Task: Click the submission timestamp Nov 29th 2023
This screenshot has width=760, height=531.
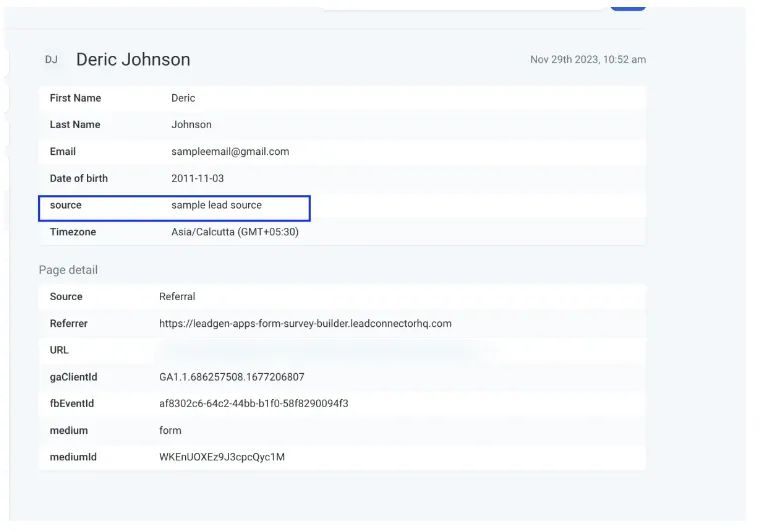Action: click(588, 60)
